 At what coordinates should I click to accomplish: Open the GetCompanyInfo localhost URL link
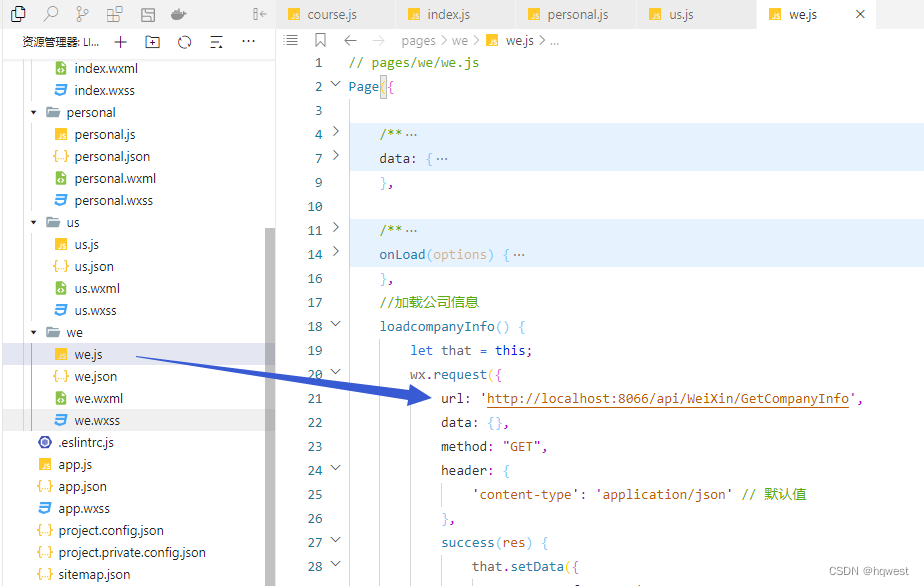pyautogui.click(x=668, y=399)
